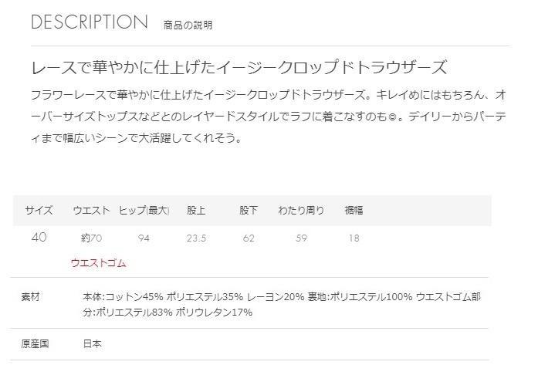This screenshot has width=555, height=392.
Task: Click the DESCRIPTION heading
Action: pos(90,22)
